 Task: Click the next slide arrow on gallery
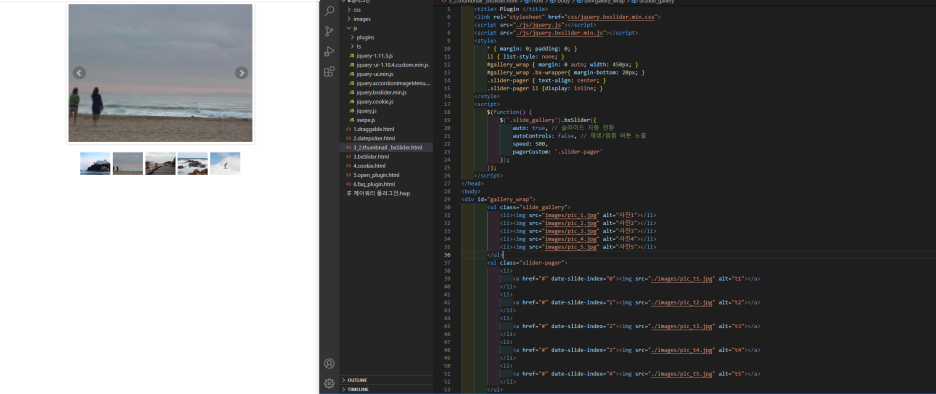pos(241,73)
